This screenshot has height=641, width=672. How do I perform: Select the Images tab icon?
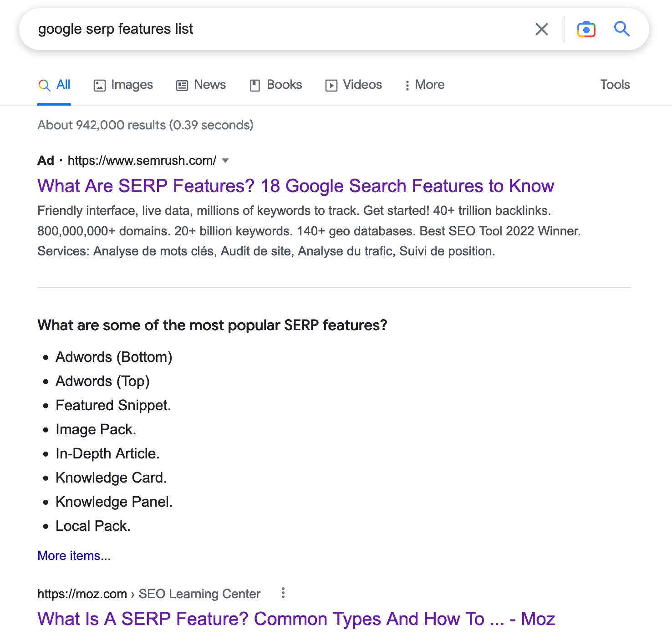(x=100, y=85)
